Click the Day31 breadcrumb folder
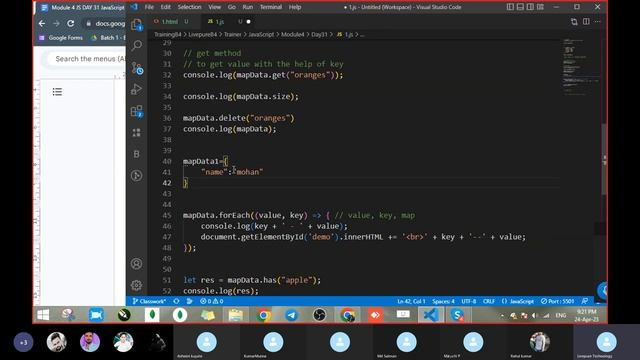This screenshot has width=640, height=360. click(x=319, y=35)
